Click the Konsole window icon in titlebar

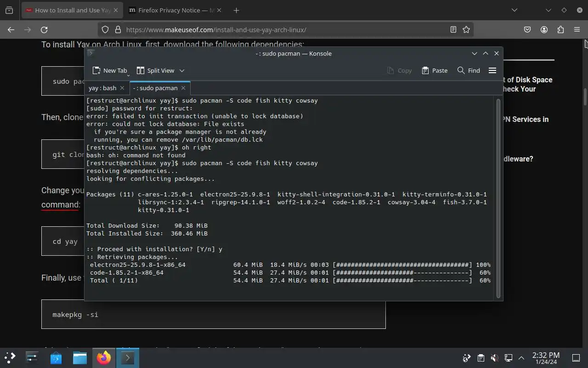coord(91,53)
